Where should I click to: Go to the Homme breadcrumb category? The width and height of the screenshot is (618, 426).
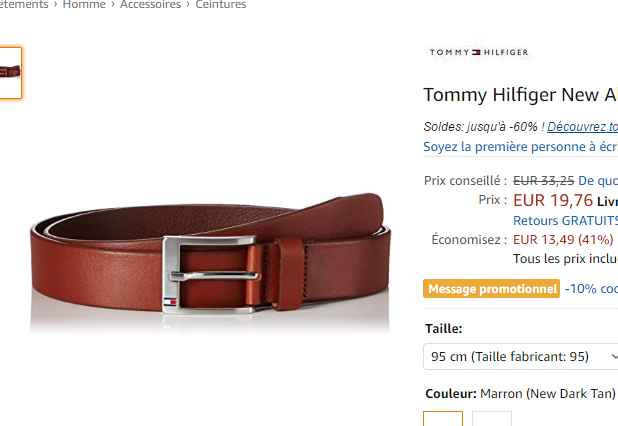(84, 5)
